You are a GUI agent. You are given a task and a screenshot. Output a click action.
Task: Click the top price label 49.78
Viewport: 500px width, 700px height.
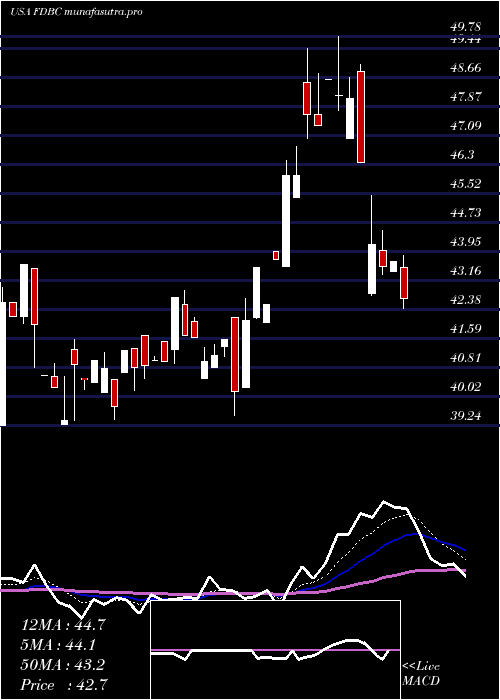point(466,29)
